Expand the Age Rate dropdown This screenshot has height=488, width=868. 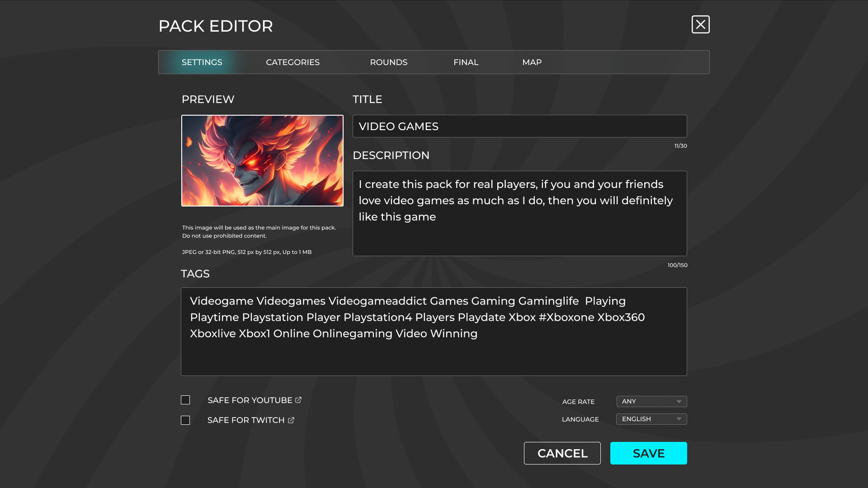tap(651, 401)
